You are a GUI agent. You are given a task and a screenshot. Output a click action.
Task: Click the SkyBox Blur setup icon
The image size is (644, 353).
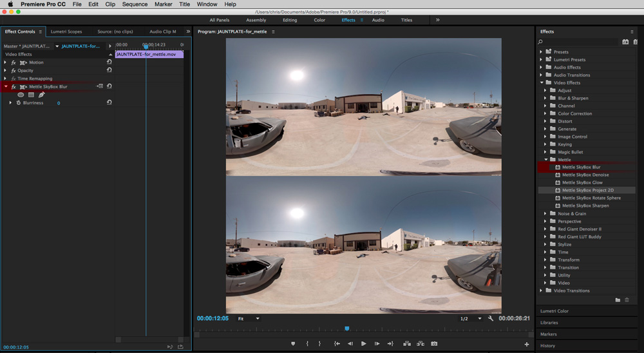[99, 86]
